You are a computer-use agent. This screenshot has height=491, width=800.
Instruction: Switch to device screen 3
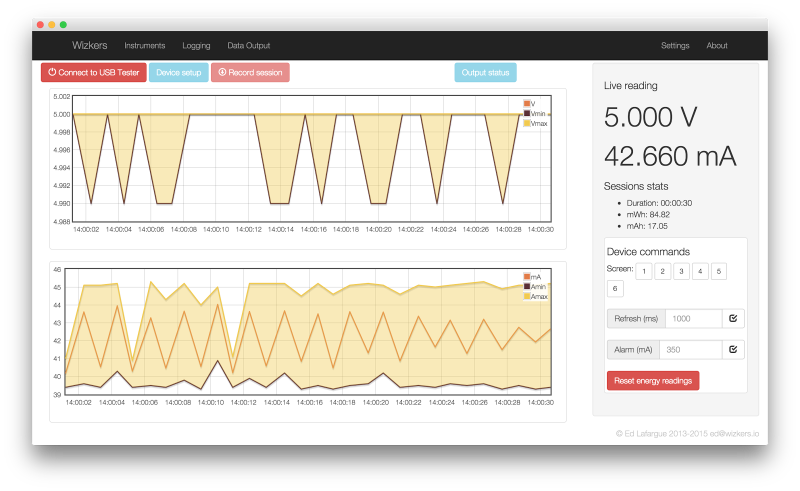tap(681, 271)
